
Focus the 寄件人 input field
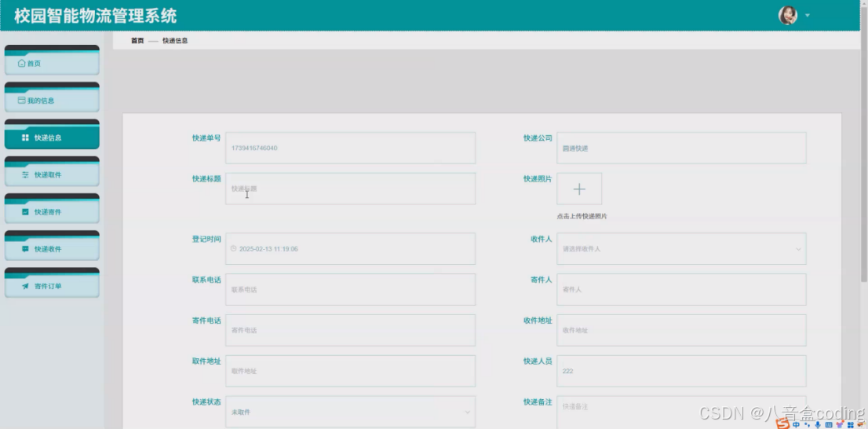click(681, 289)
